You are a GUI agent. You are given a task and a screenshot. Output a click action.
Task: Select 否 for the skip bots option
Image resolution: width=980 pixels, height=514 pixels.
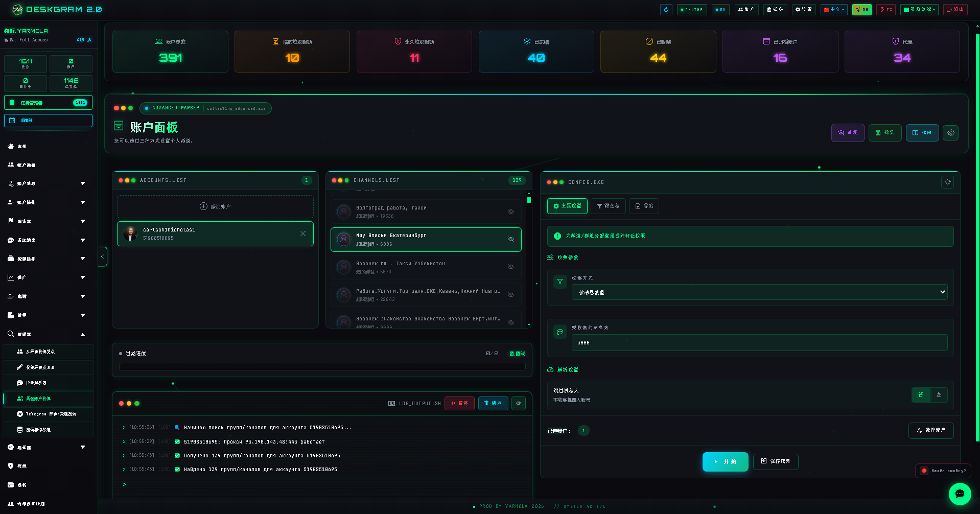tap(921, 395)
